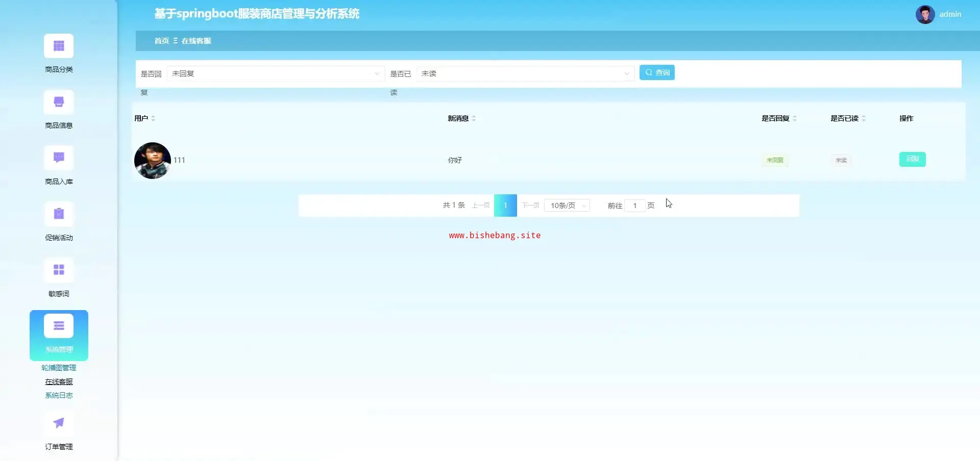Image resolution: width=980 pixels, height=461 pixels.
Task: Open 系统日志 submenu item
Action: click(x=59, y=395)
